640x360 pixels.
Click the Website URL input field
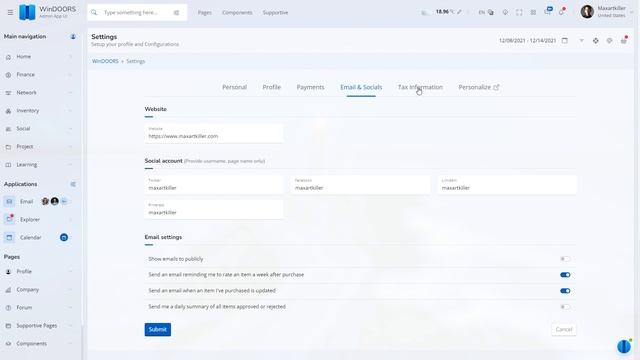click(x=214, y=133)
